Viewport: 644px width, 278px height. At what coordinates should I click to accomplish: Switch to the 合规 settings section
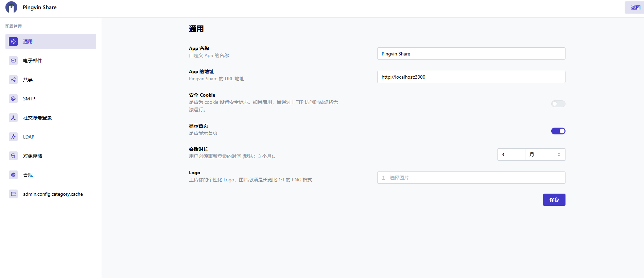(x=28, y=175)
